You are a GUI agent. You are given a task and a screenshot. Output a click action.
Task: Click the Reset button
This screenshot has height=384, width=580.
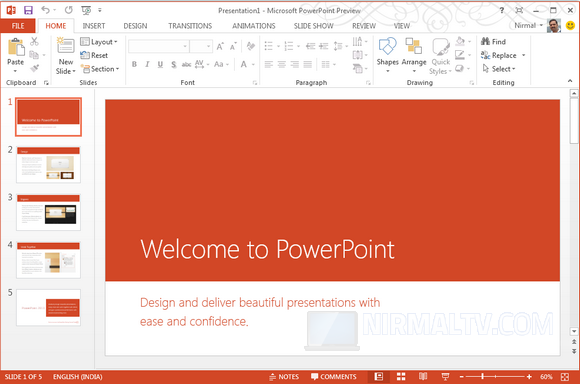click(94, 55)
